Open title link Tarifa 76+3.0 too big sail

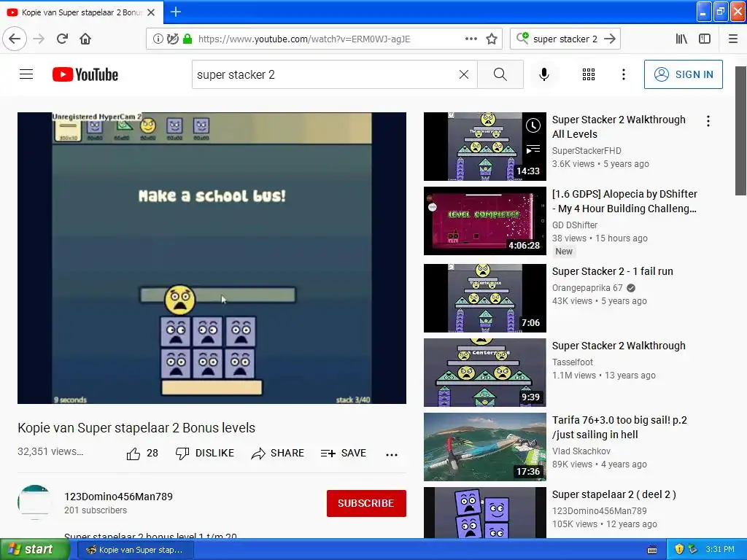619,427
